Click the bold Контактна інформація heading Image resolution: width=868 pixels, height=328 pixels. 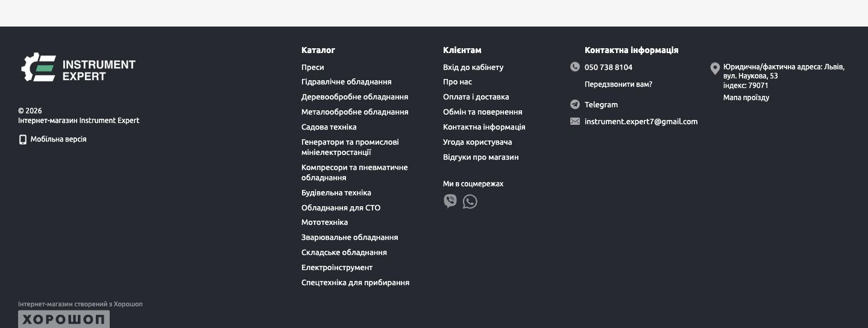(x=632, y=50)
